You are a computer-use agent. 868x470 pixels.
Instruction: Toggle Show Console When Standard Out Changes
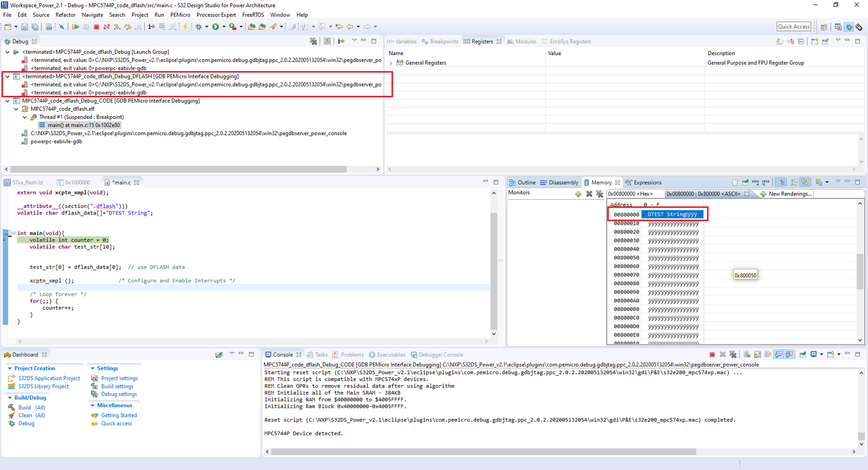(778, 354)
